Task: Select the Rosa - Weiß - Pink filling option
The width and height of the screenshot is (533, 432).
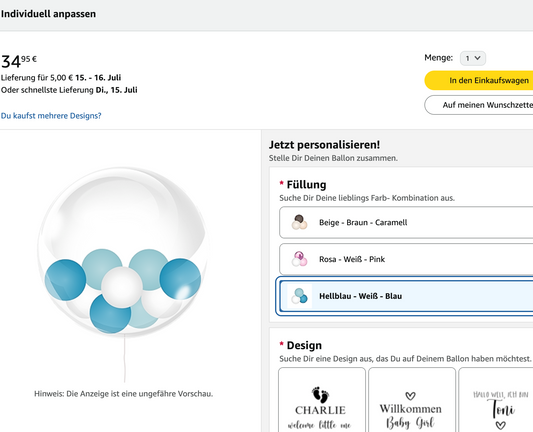Action: (x=406, y=259)
